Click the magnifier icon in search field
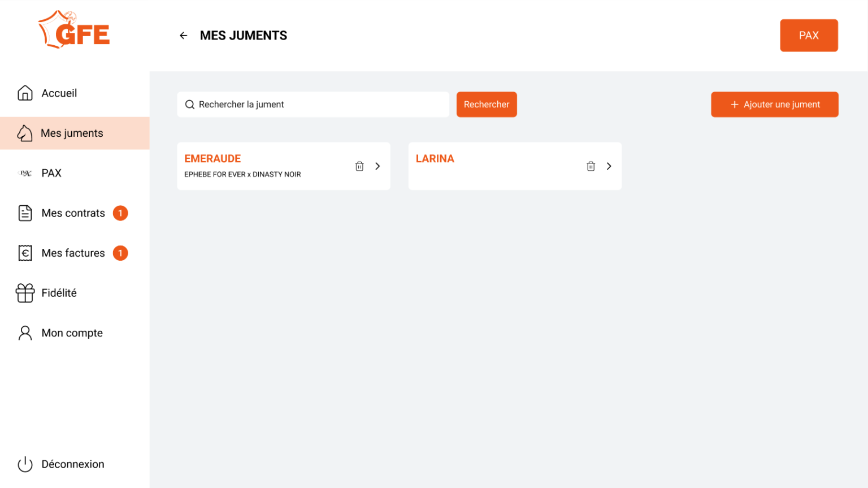Viewport: 868px width, 488px height. (x=190, y=105)
